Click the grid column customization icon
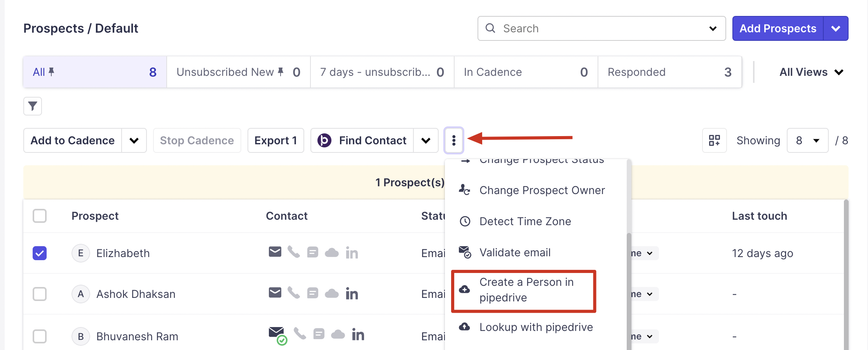868x350 pixels. pyautogui.click(x=714, y=140)
